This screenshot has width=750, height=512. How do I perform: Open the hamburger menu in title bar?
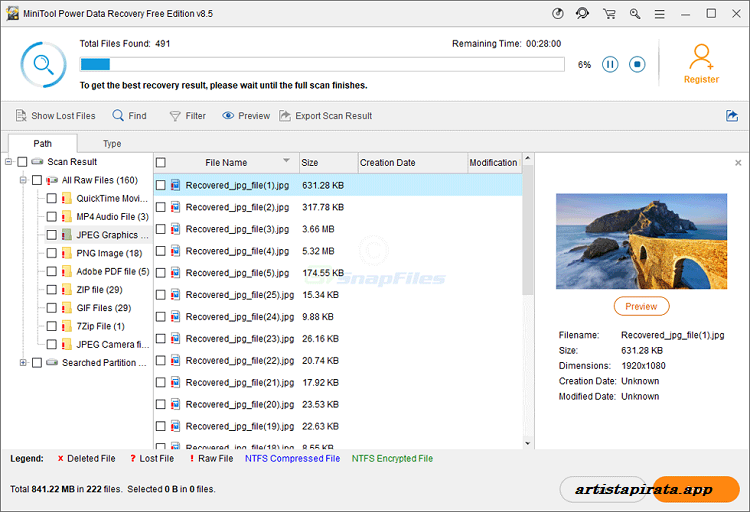tap(660, 14)
